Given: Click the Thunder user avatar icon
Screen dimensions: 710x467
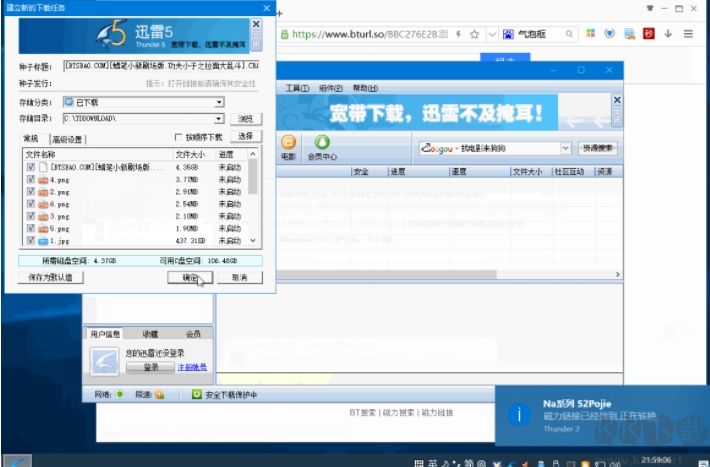Looking at the screenshot, I should [105, 361].
